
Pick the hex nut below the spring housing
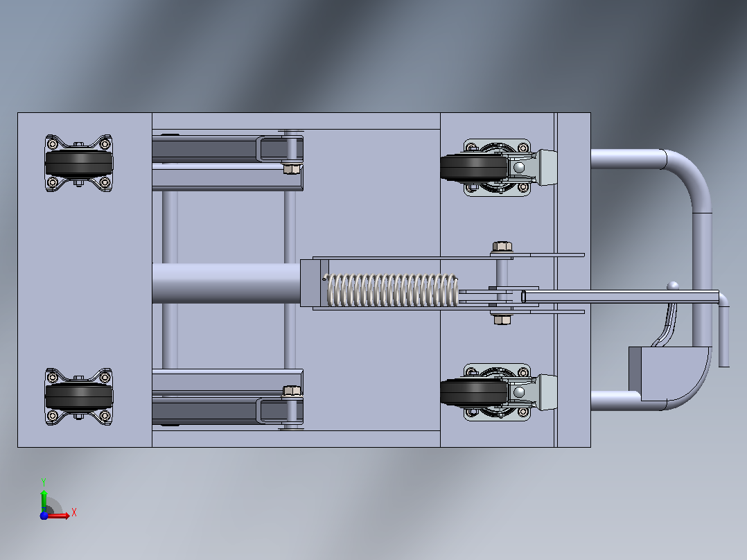502,320
